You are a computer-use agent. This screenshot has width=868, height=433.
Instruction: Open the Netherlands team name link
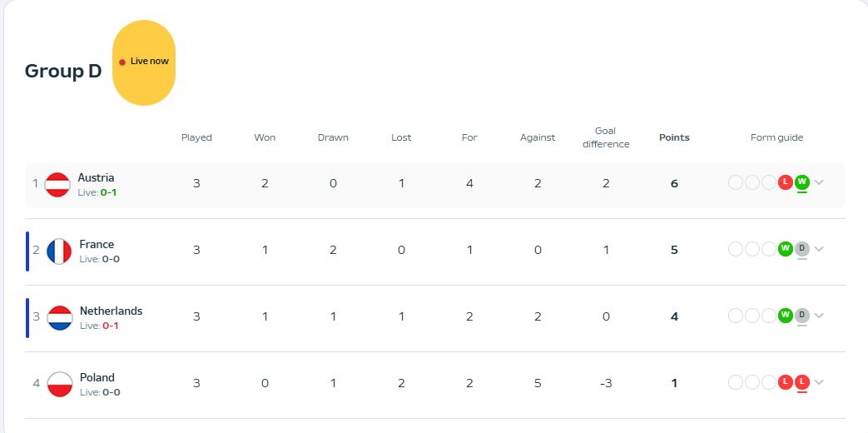tap(111, 311)
